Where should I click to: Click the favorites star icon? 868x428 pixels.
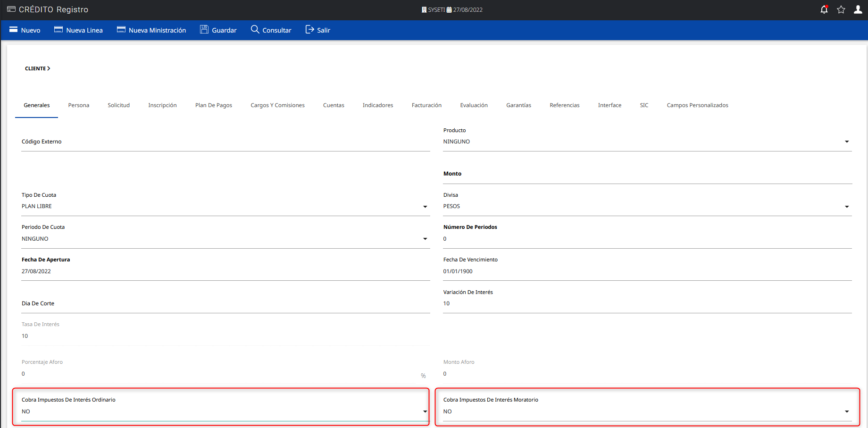click(841, 9)
